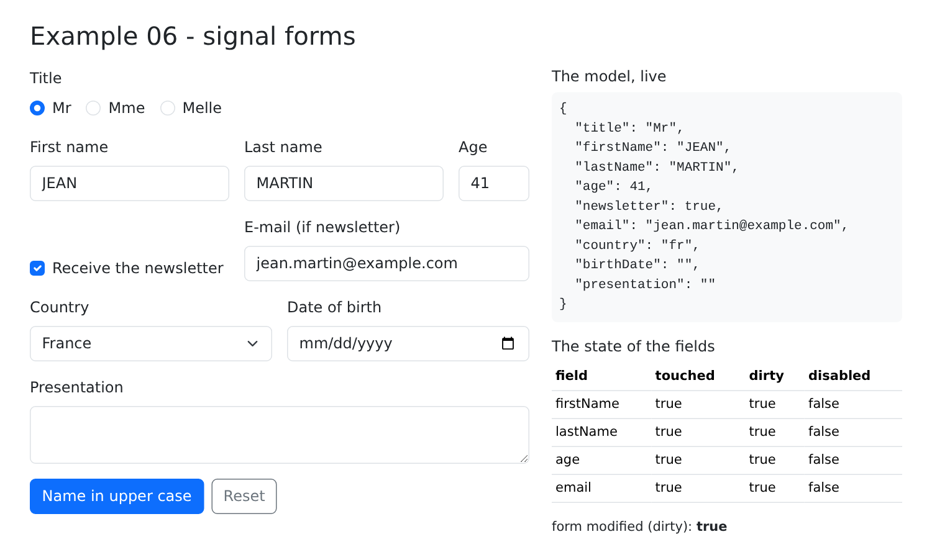Select the Age input showing 41

pos(494,183)
